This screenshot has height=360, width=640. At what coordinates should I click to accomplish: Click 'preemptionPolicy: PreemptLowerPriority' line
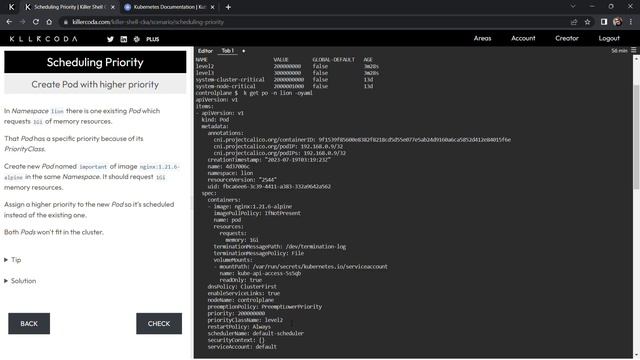[x=264, y=307]
